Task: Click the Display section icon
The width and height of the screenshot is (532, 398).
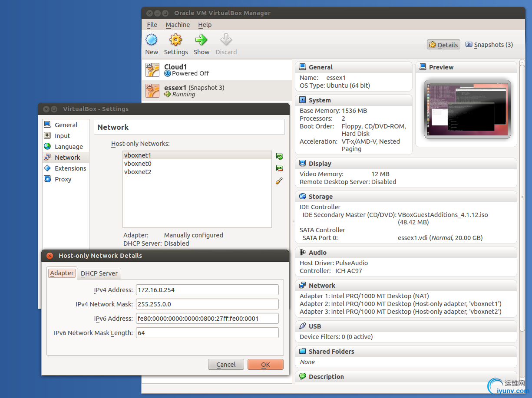Action: point(303,164)
